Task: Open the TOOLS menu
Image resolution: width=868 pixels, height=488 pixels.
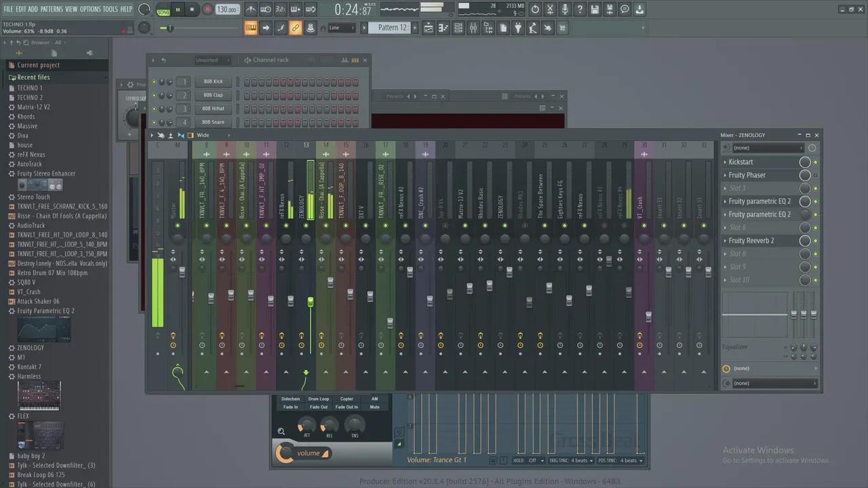Action: 110,9
